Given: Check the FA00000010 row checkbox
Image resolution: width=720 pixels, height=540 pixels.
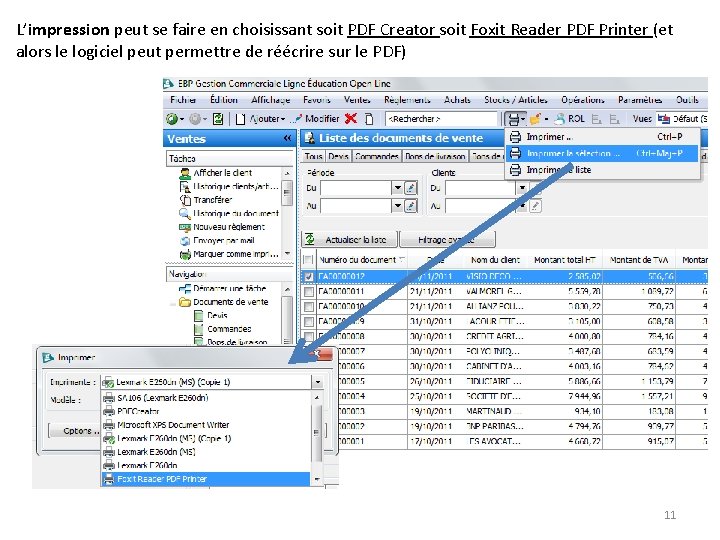Looking at the screenshot, I should 309,306.
